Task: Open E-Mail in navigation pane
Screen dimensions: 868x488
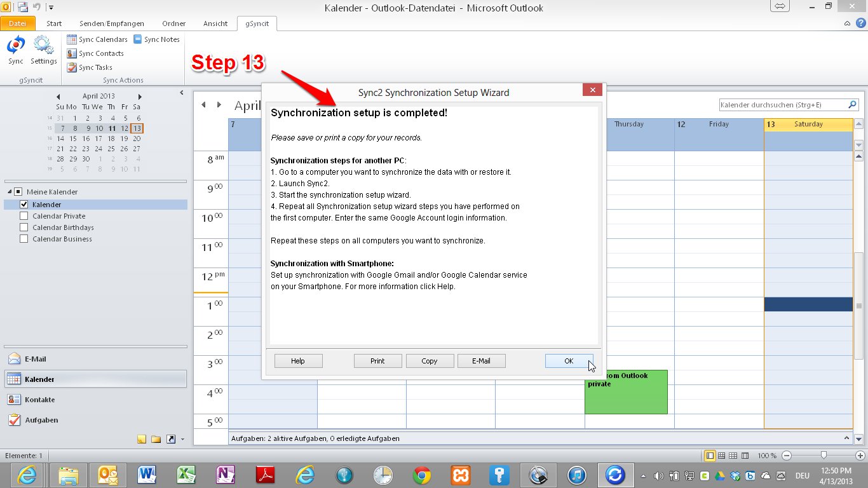Action: [35, 359]
